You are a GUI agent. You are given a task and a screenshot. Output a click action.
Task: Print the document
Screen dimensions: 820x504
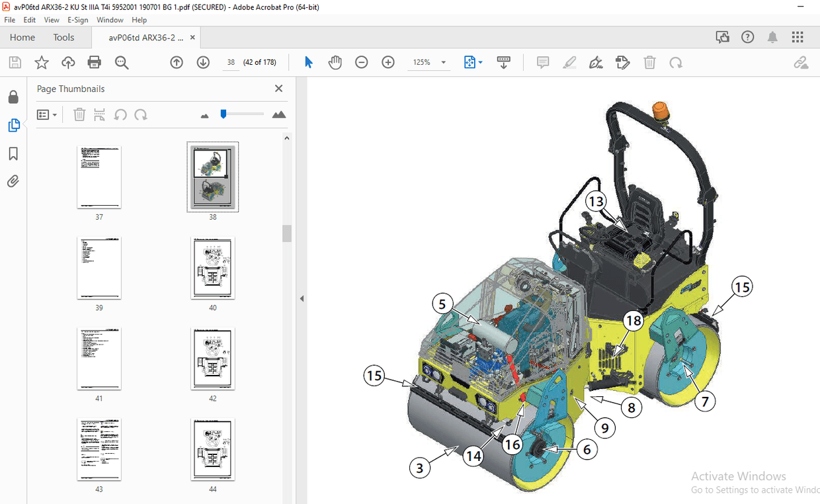(95, 63)
